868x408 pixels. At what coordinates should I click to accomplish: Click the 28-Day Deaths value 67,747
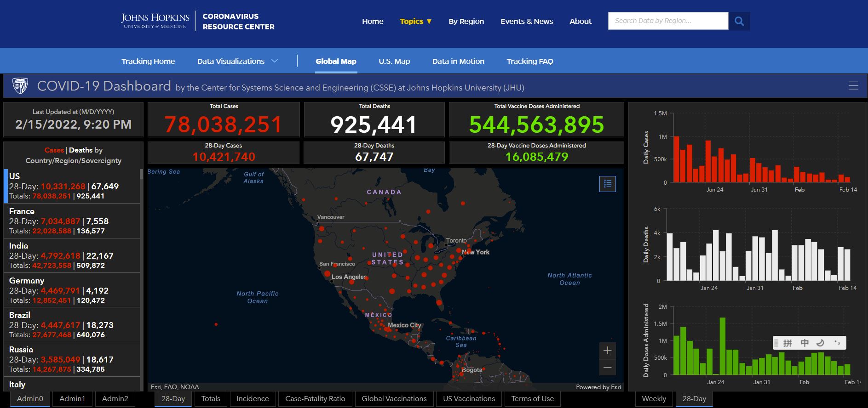[374, 157]
